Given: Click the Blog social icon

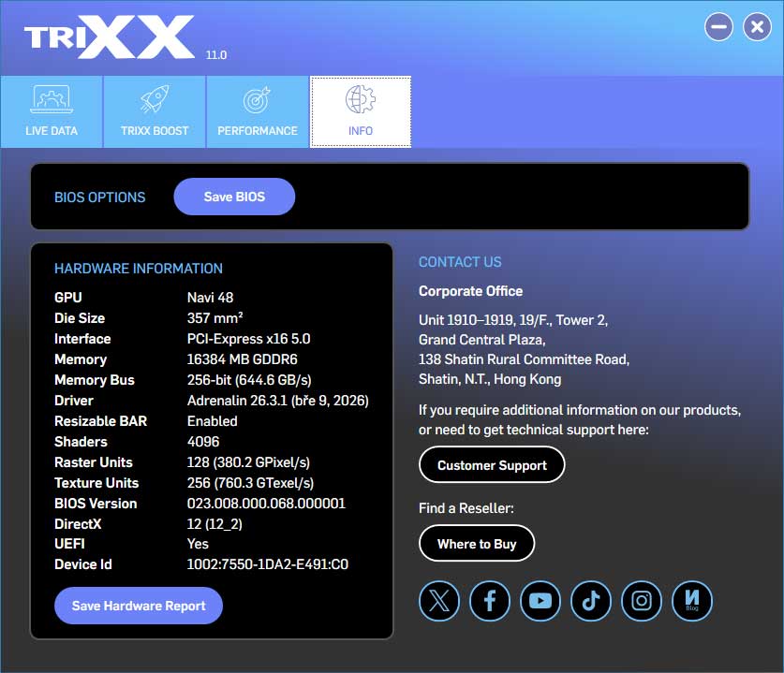Looking at the screenshot, I should [x=692, y=601].
